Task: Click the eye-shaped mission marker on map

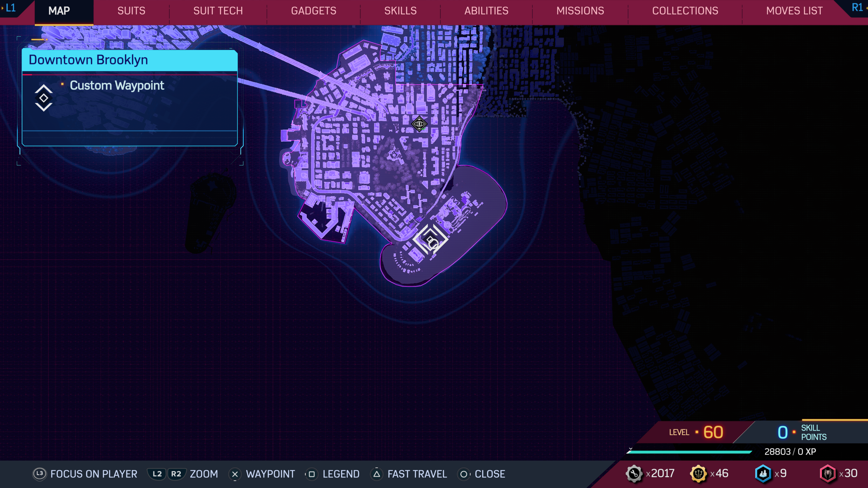Action: point(419,124)
